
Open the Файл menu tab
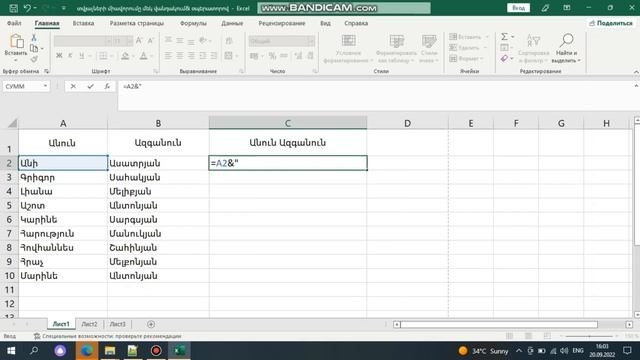coord(14,23)
